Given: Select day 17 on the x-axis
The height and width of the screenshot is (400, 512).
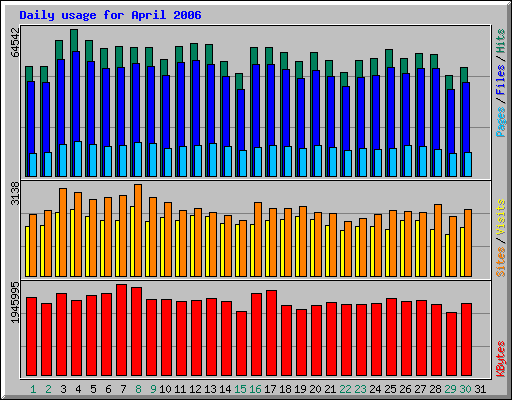Looking at the screenshot, I should (x=270, y=389).
